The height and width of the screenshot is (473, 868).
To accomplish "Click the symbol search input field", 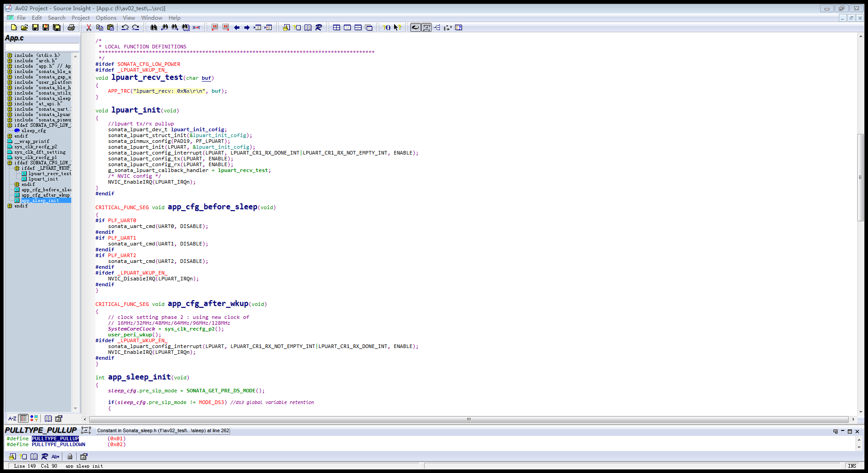I will click(x=42, y=47).
